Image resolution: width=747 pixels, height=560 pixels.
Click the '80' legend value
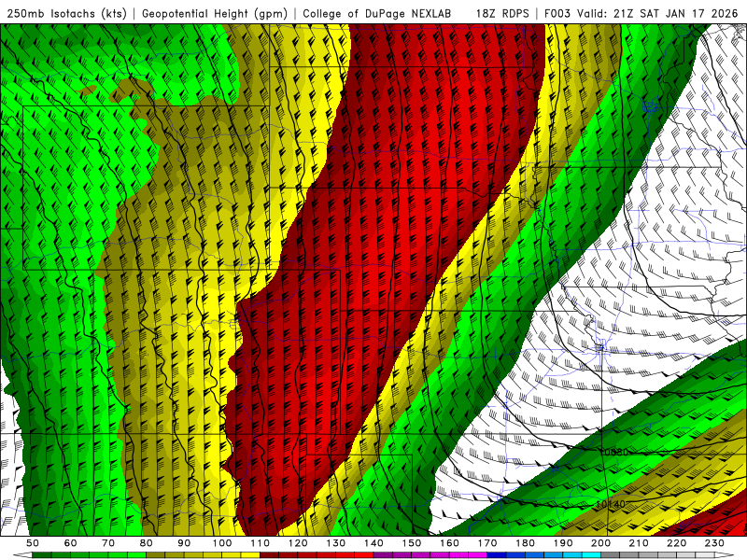click(x=147, y=543)
